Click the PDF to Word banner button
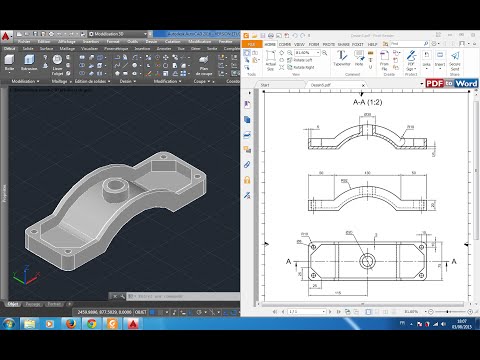Viewport: 480px width, 360px height. 452,83
